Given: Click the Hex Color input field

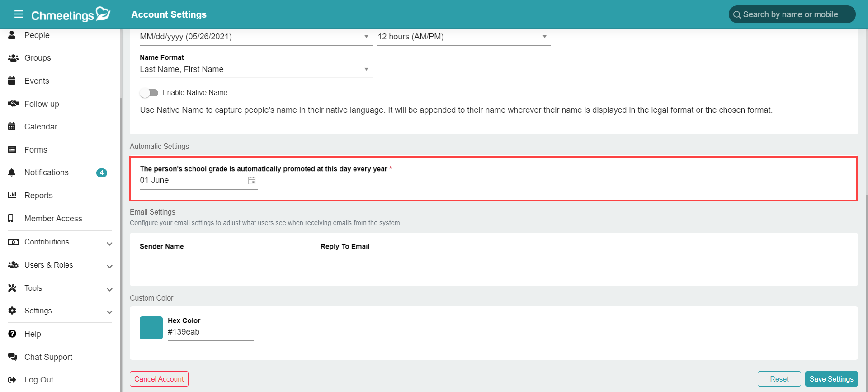Looking at the screenshot, I should click(211, 332).
